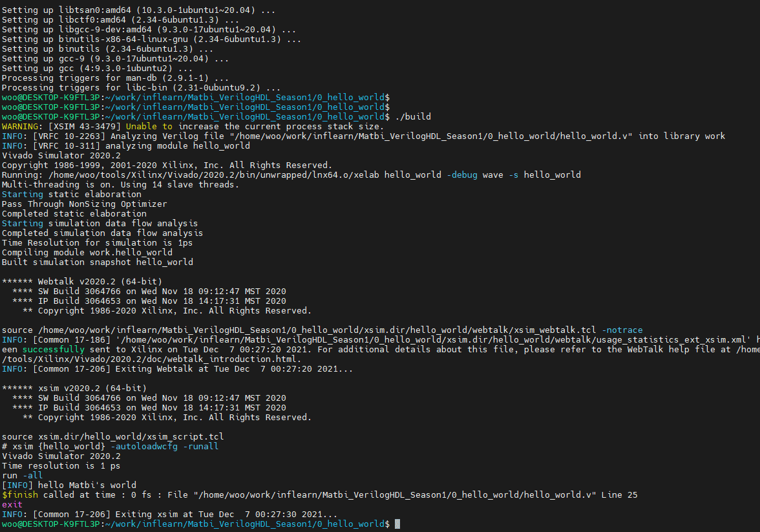Click "Completed static elaboration" line
Viewport: 760px width, 532px height.
74,213
